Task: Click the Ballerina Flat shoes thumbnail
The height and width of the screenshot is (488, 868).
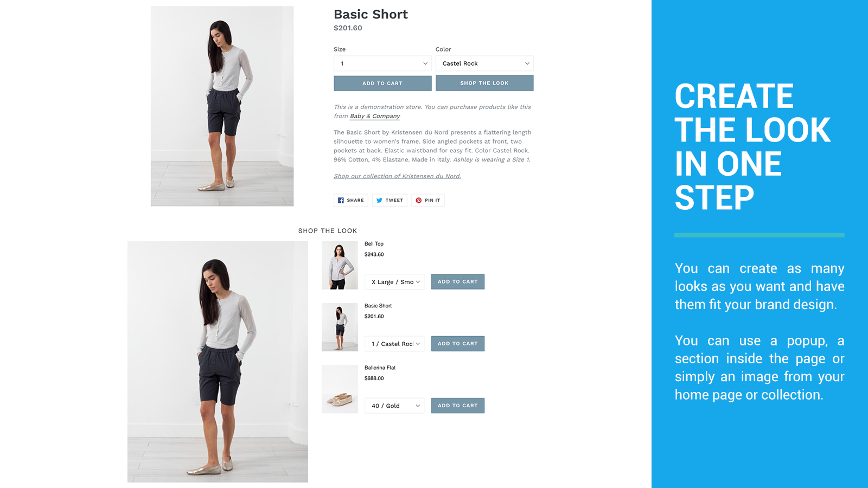Action: coord(340,389)
